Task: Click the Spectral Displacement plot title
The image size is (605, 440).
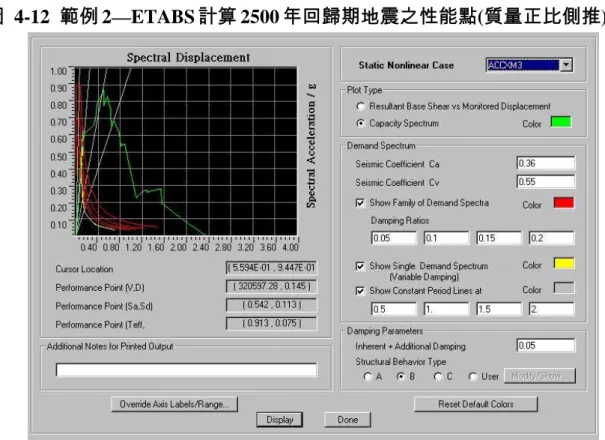Action: [x=188, y=58]
